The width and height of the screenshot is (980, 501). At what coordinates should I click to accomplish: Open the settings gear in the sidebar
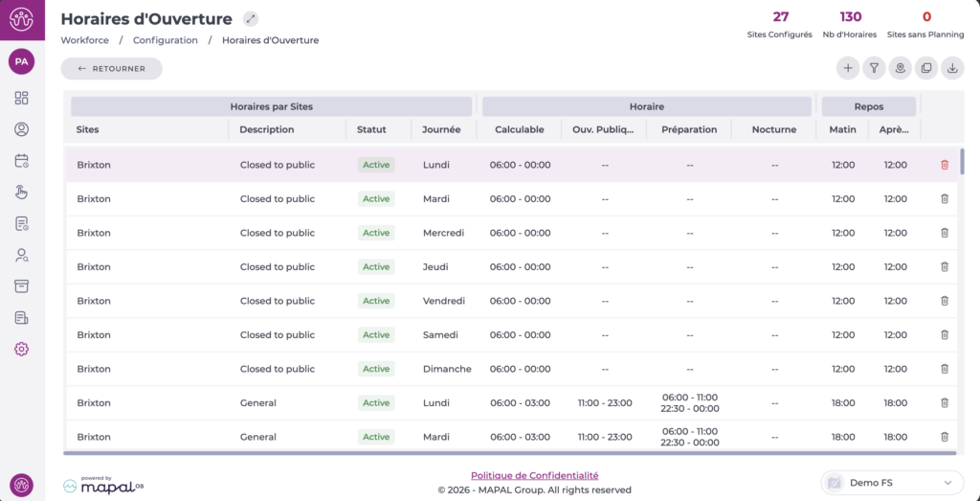click(x=22, y=349)
